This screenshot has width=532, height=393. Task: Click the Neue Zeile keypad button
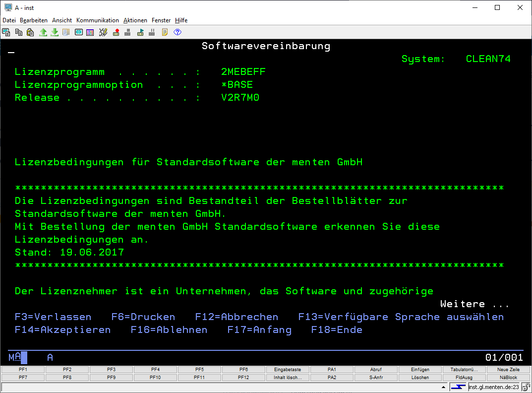[508, 370]
